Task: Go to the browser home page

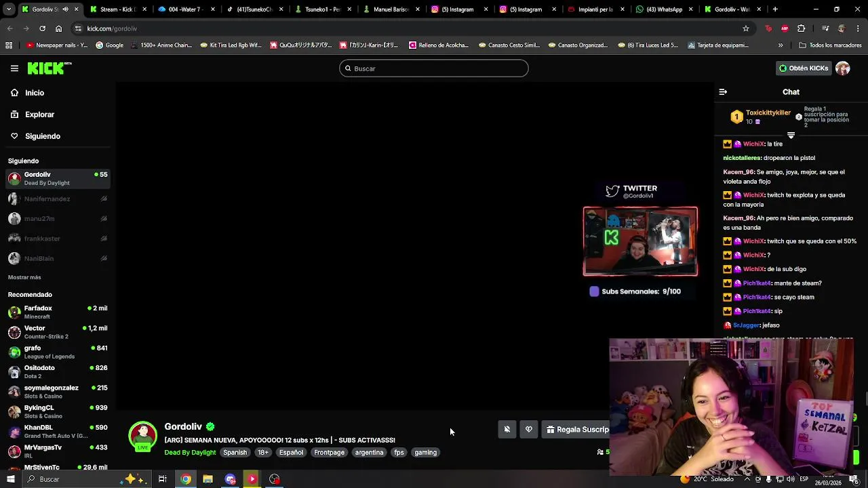Action: [x=58, y=28]
